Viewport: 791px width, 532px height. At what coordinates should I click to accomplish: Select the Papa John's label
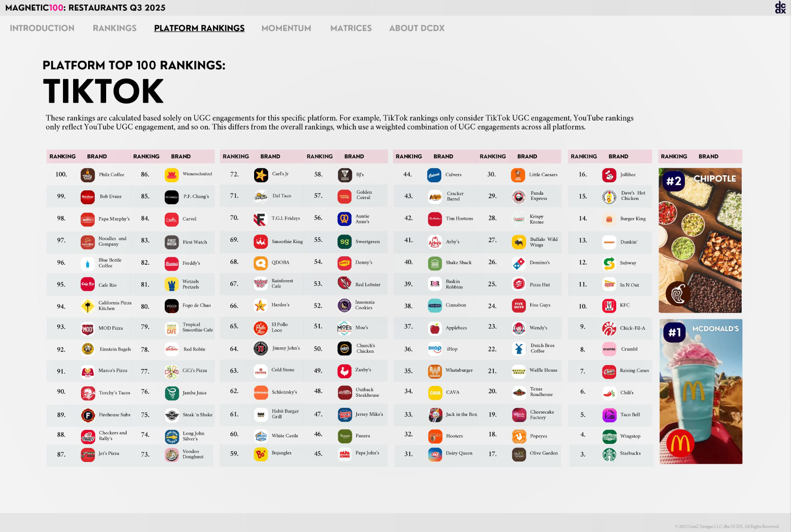367,453
